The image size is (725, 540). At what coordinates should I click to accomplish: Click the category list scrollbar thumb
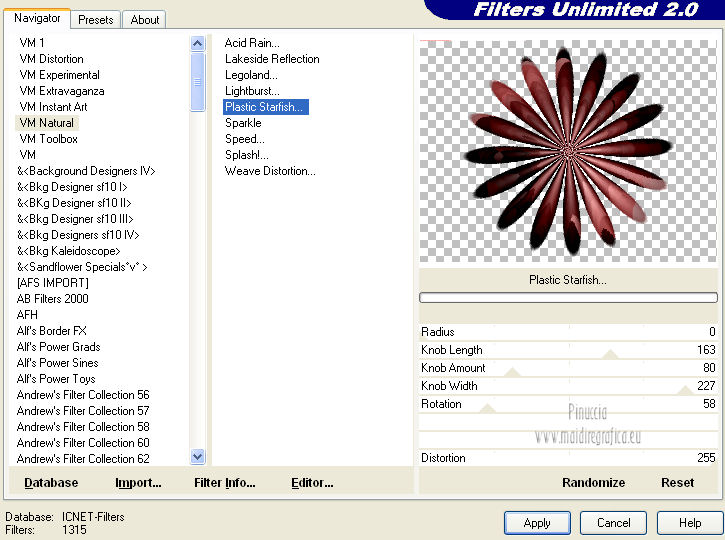point(197,82)
